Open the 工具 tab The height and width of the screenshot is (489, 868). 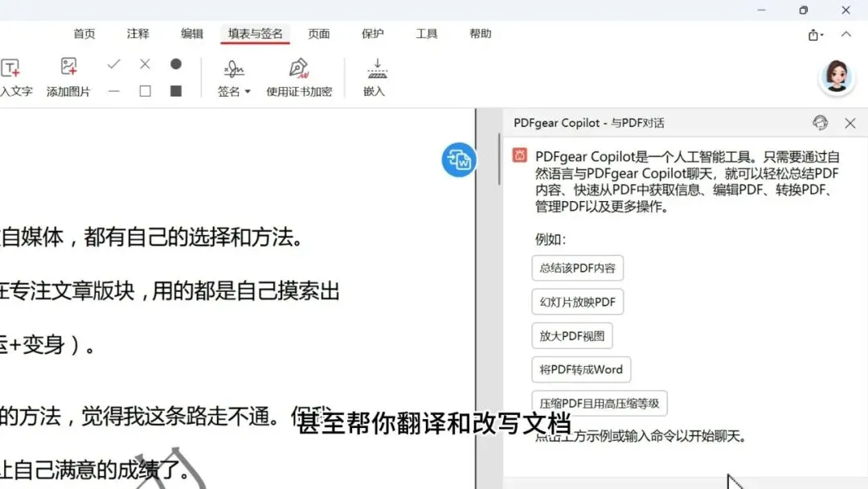click(x=427, y=34)
